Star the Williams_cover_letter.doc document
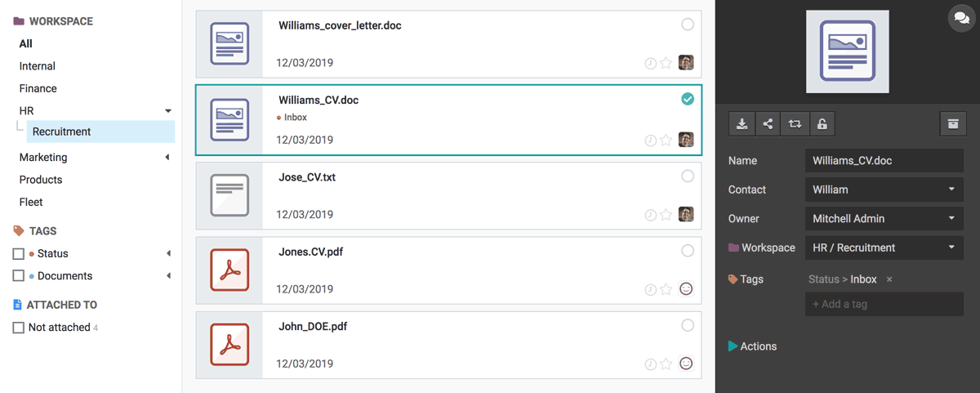Screen dimensions: 980x393 coord(666,63)
